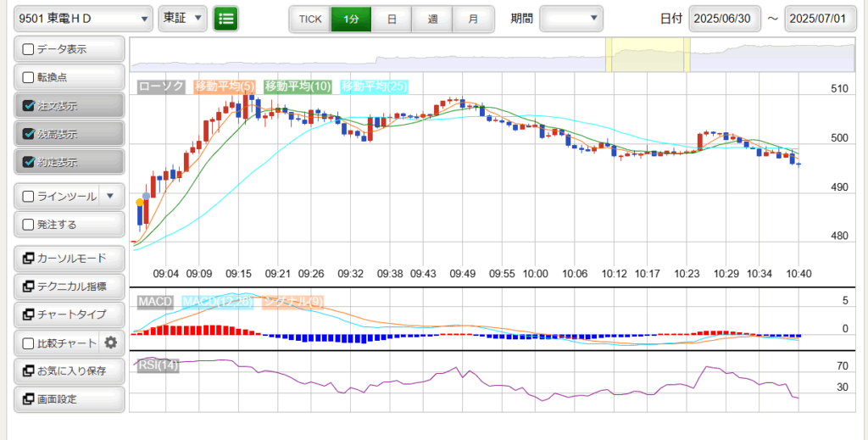Click the 日付 label text
The height and width of the screenshot is (440, 868).
(671, 19)
